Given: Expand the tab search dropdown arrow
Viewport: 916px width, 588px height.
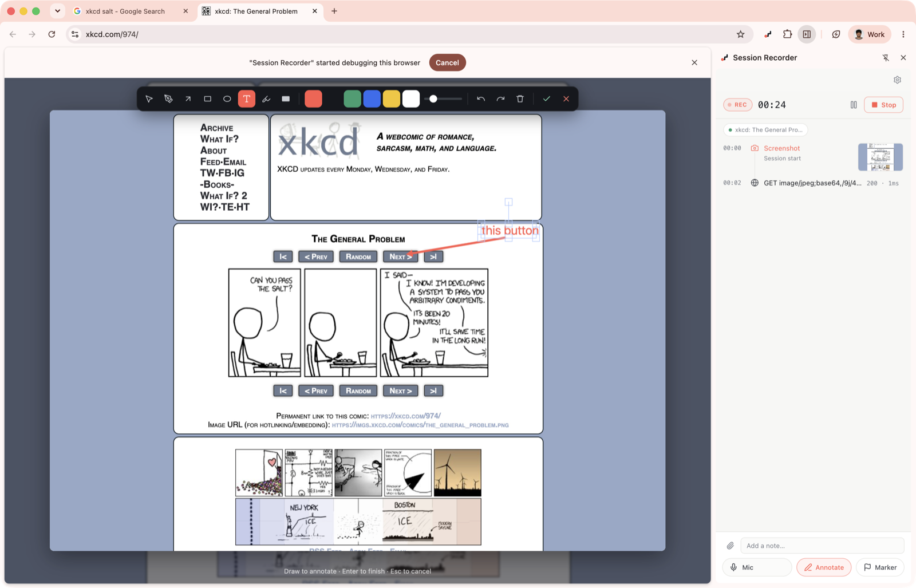Looking at the screenshot, I should click(58, 11).
